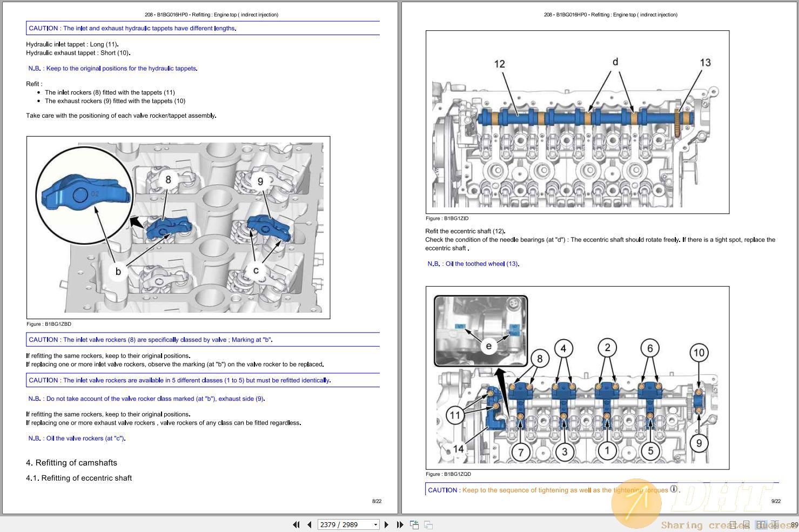Screen dimensions: 799x532
Task: Click callout label 12 on eccentric shaft figure
Action: (500, 64)
